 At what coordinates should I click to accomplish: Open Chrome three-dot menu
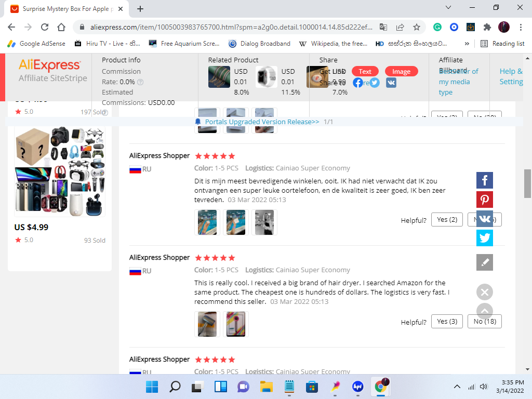pos(521,27)
